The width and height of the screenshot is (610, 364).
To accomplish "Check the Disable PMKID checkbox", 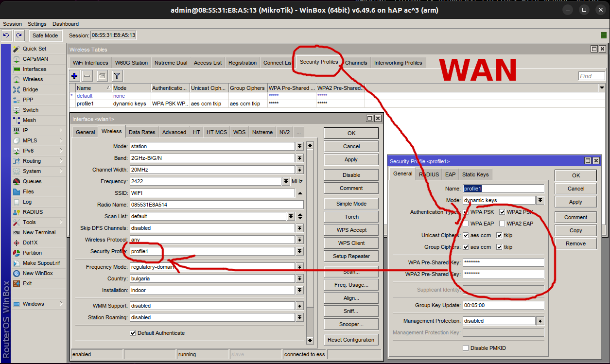I will point(466,348).
